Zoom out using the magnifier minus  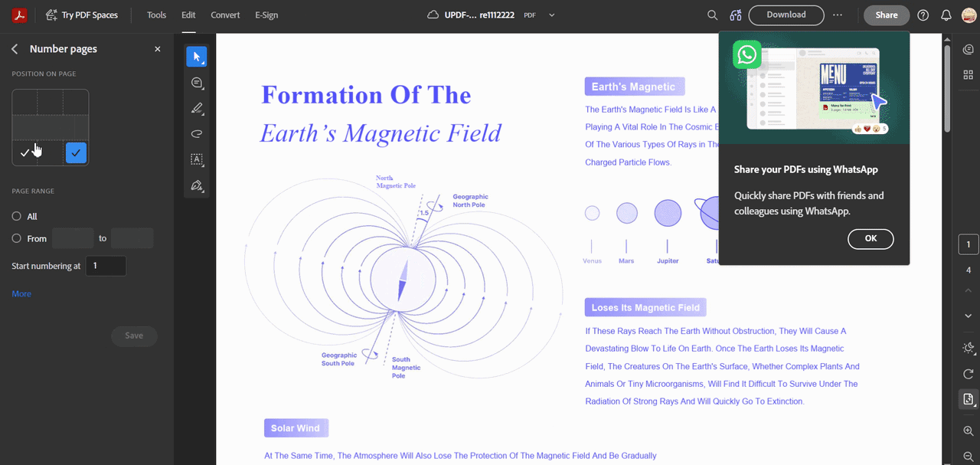pyautogui.click(x=969, y=456)
